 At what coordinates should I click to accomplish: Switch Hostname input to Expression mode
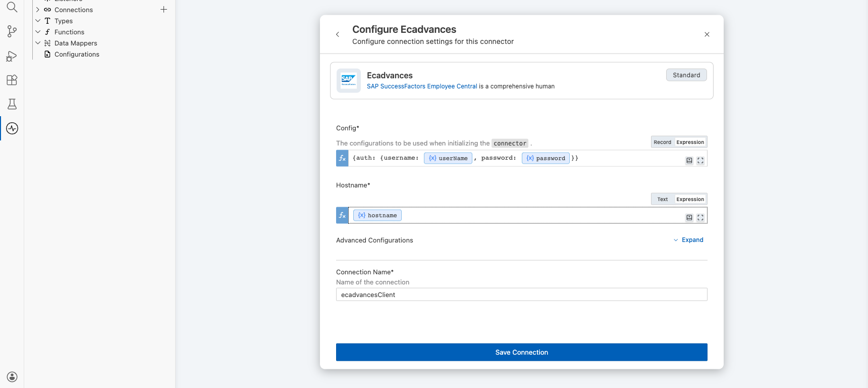tap(690, 199)
